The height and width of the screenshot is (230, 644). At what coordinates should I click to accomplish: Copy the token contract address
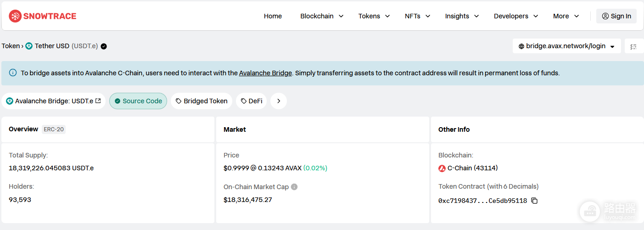point(534,201)
